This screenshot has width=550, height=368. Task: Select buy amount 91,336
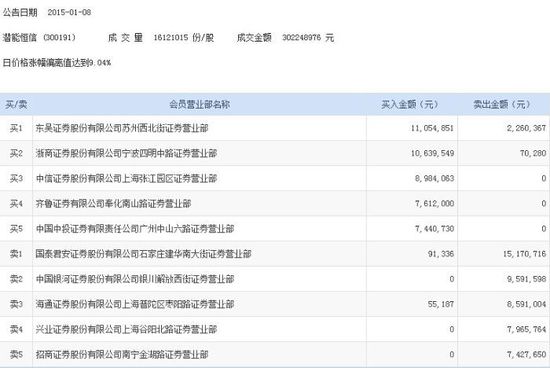441,254
